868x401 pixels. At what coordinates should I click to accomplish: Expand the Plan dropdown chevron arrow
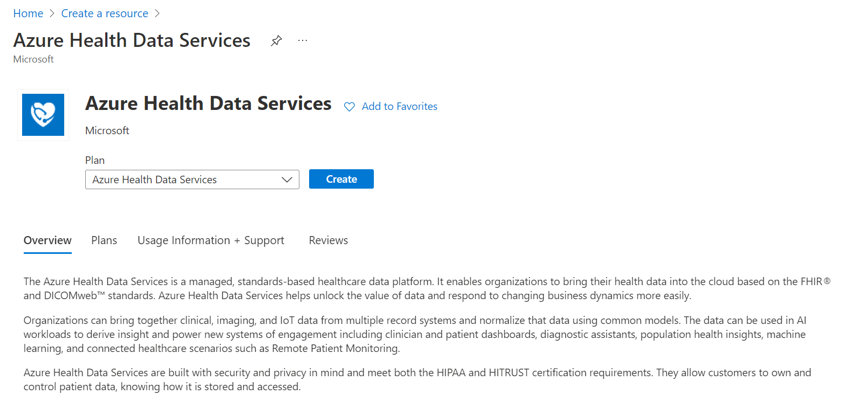pos(287,179)
